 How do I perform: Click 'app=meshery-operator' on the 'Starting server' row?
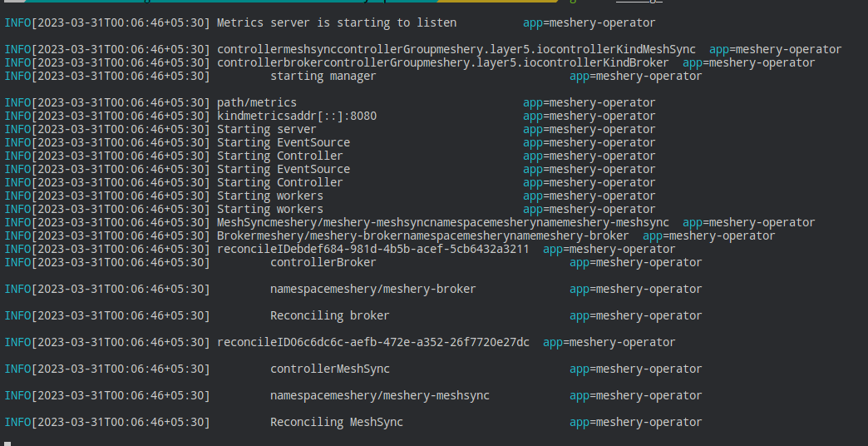click(589, 129)
